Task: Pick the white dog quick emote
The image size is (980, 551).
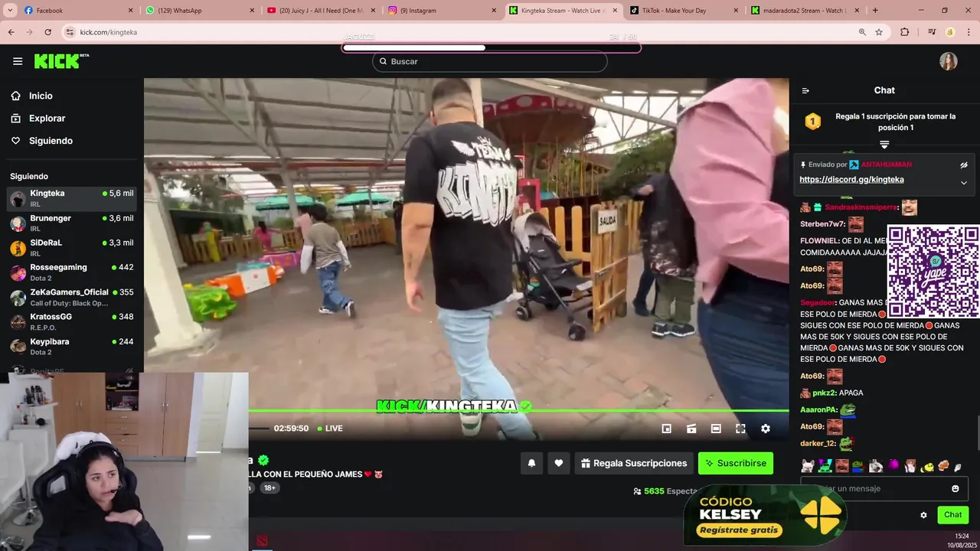Action: tap(807, 466)
